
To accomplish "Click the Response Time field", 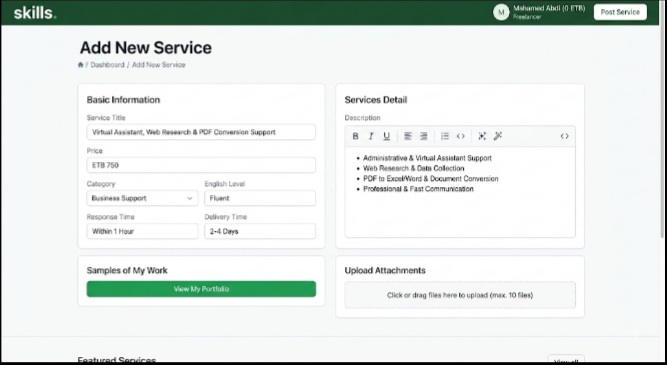I will pyautogui.click(x=142, y=231).
